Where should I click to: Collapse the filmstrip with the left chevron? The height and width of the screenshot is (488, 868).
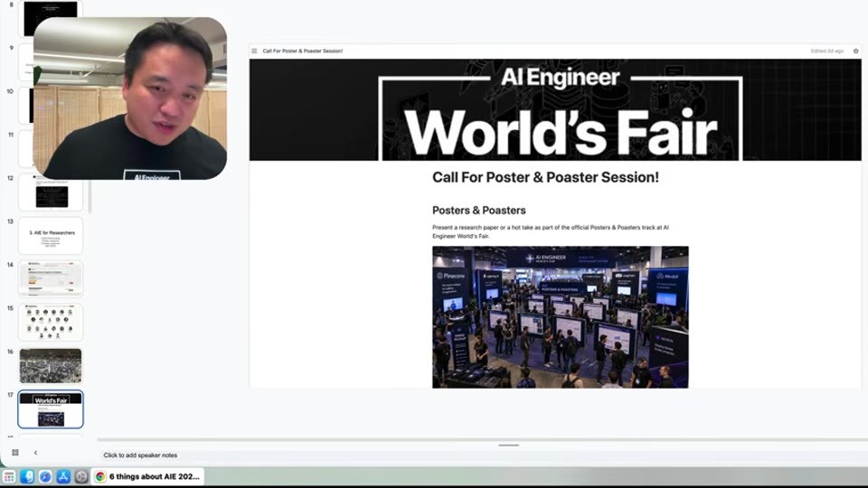pyautogui.click(x=36, y=453)
